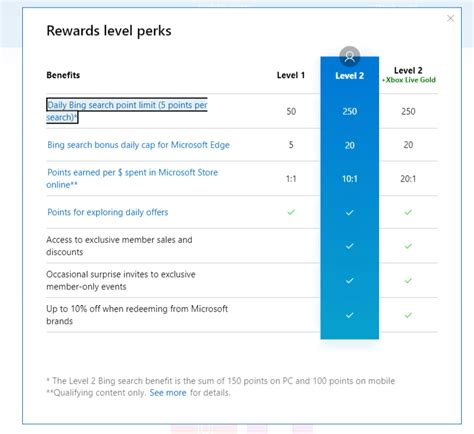Screen dimensions: 474x434
Task: Click highlighted Level 2 Edge bonus 20
Action: click(x=350, y=145)
